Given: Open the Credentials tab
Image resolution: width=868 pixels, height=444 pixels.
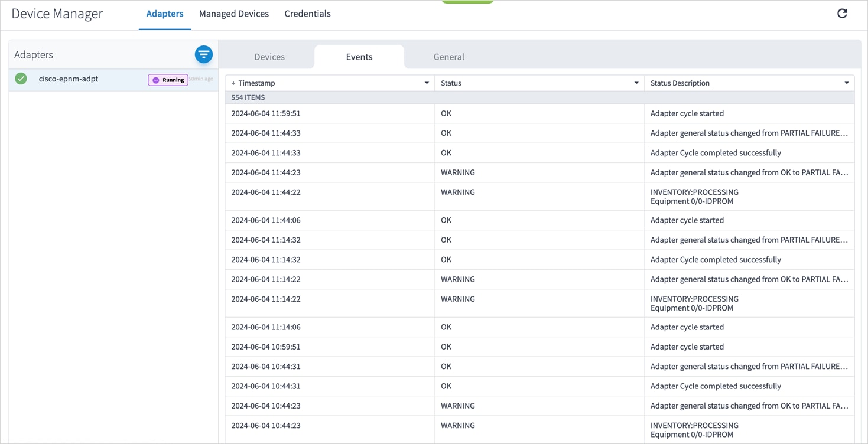Looking at the screenshot, I should pyautogui.click(x=307, y=13).
